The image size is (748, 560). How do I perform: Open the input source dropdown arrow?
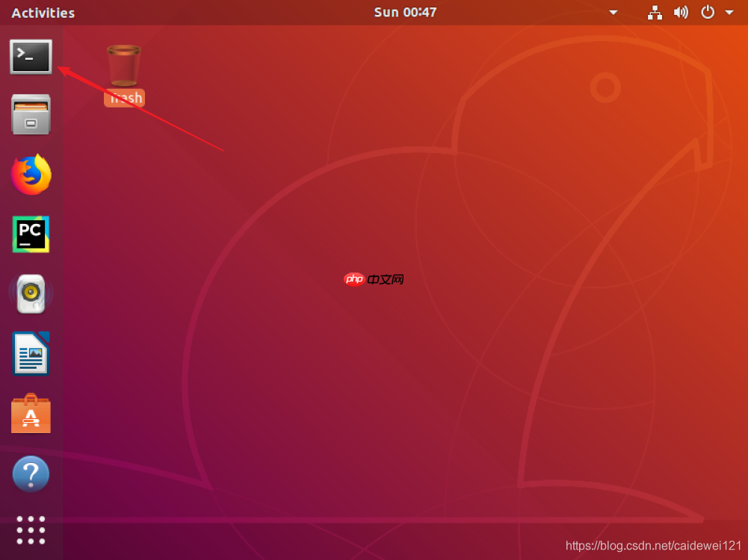[613, 13]
